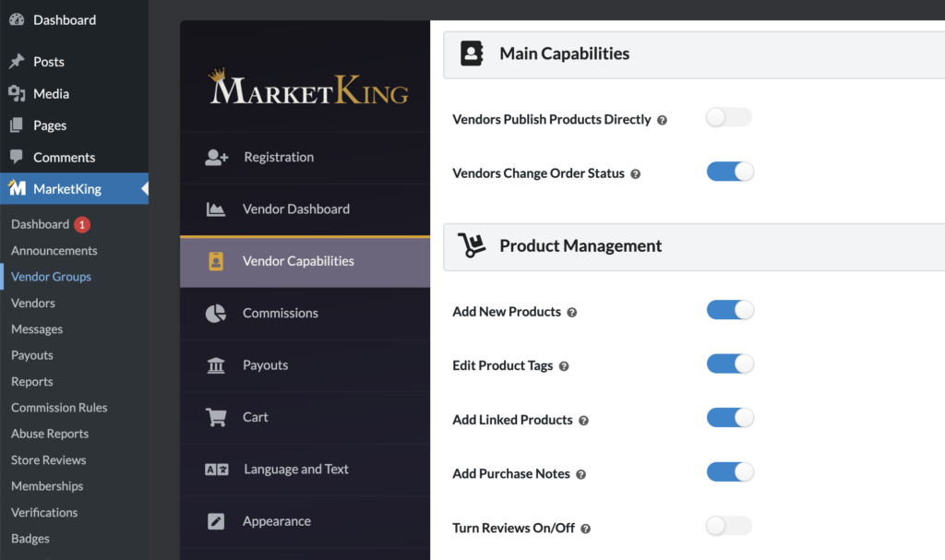Open Posts in WordPress menu
The height and width of the screenshot is (560, 945).
tap(74, 62)
